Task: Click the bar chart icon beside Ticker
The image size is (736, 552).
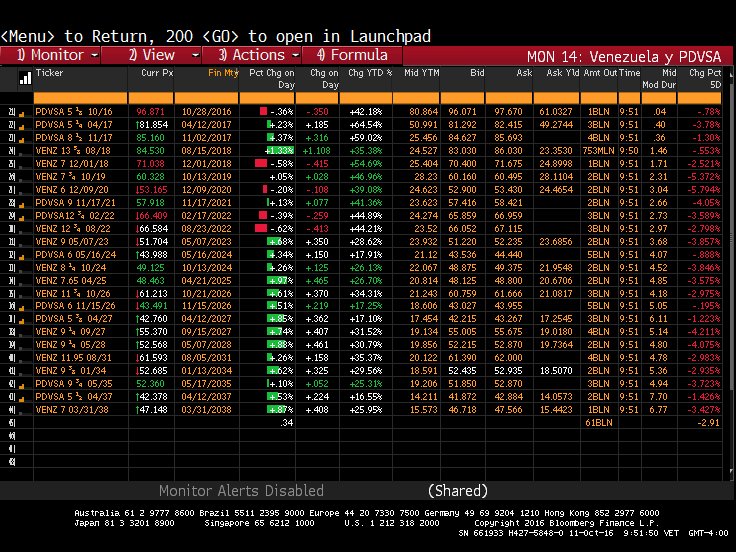Action: pos(25,78)
